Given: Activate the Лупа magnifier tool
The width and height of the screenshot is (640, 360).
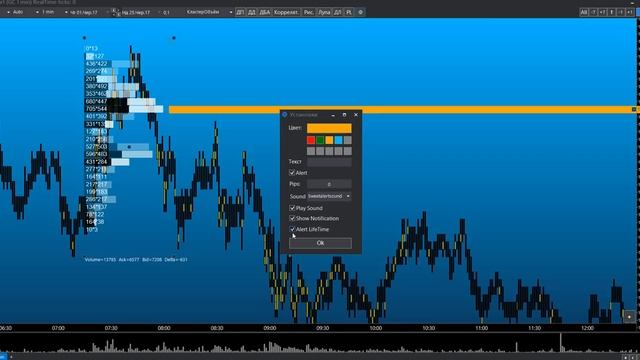Looking at the screenshot, I should 324,12.
